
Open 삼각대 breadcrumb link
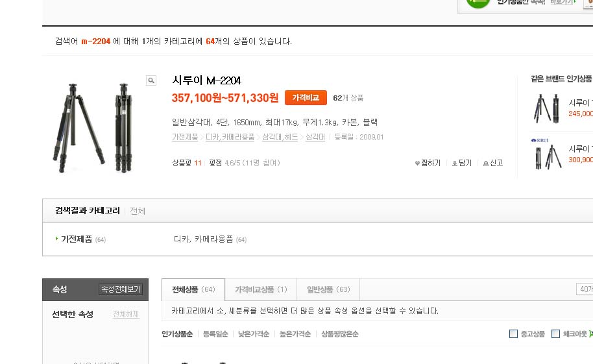[x=315, y=137]
